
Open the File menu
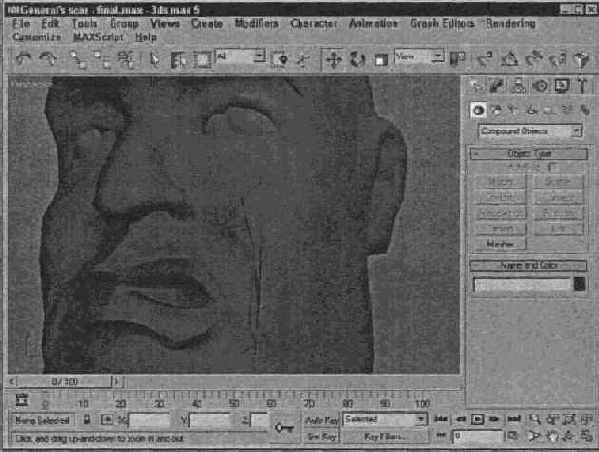(21, 24)
